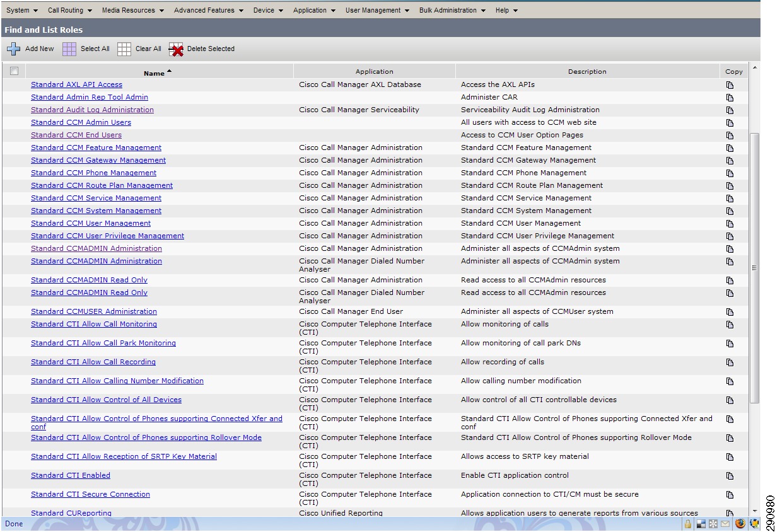Copy the Standard CCM System Management role
Image resolution: width=775 pixels, height=532 pixels.
(x=730, y=211)
